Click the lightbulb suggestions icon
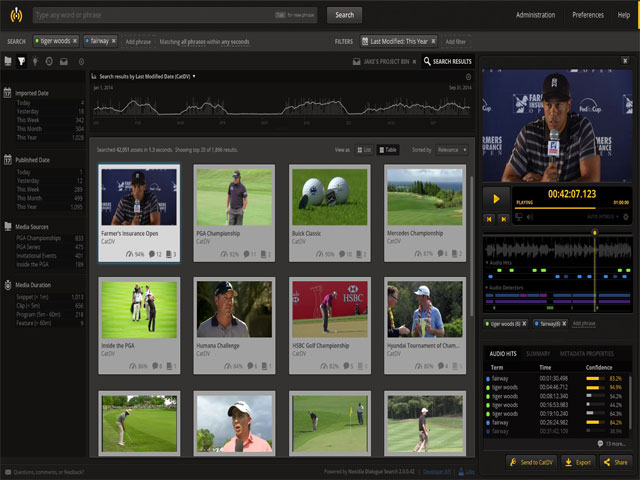The width and height of the screenshot is (640, 480). [35, 61]
